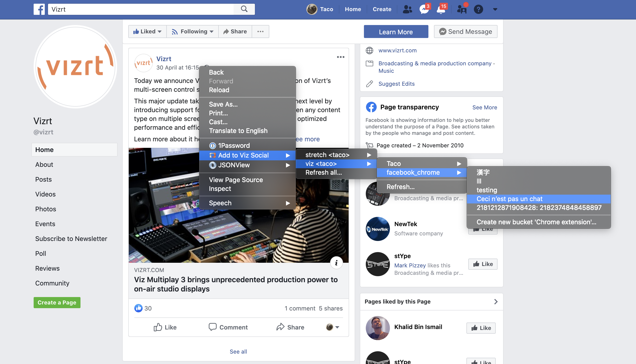The width and height of the screenshot is (636, 364).
Task: Open the comment-as profile selector dropdown
Action: [333, 327]
